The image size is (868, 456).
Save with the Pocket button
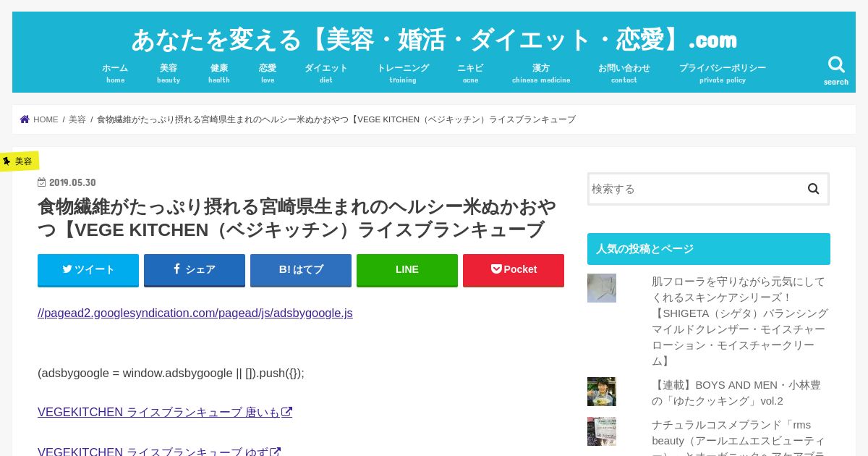tap(514, 270)
